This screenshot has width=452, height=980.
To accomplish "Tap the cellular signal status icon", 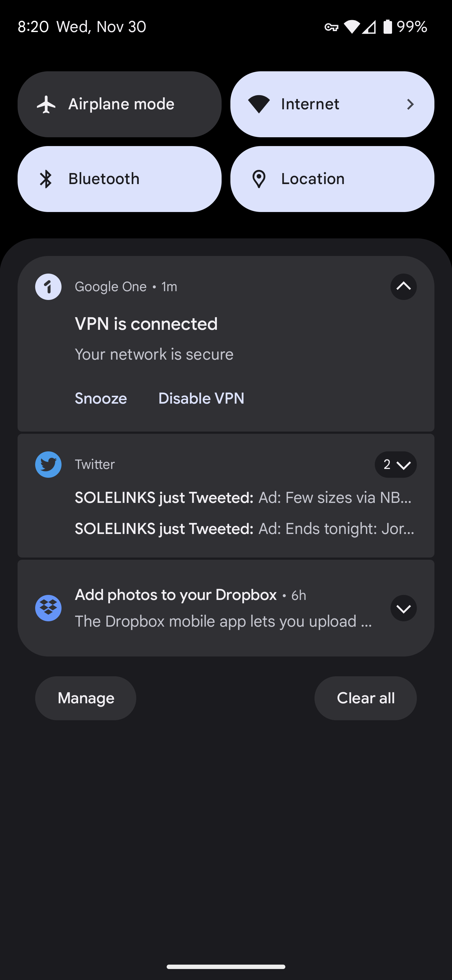I will 369,27.
